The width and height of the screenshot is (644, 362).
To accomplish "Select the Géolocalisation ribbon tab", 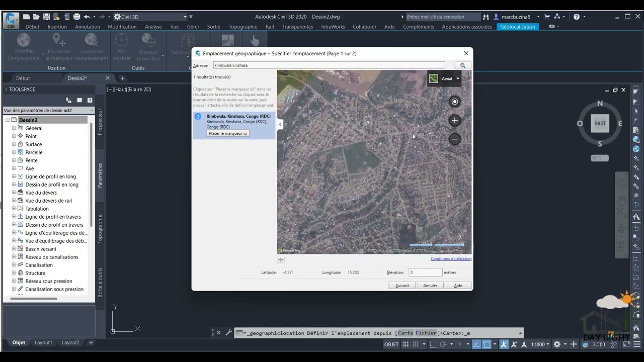I will point(518,27).
